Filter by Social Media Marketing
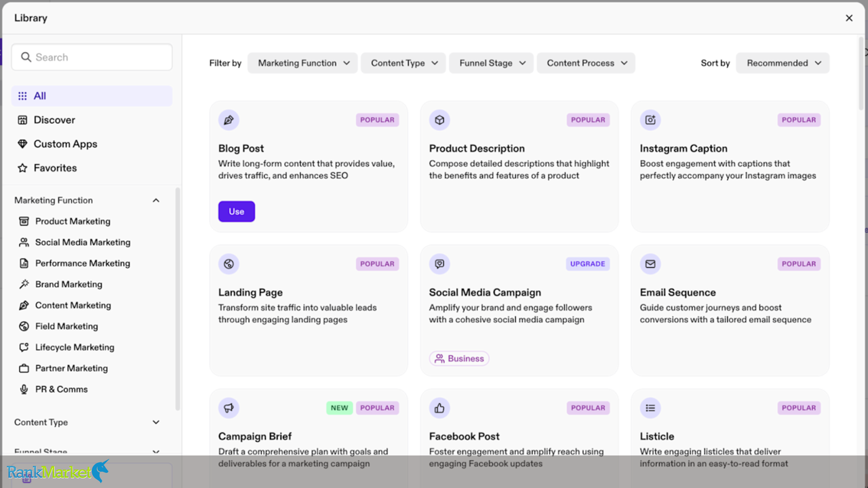 click(x=83, y=242)
